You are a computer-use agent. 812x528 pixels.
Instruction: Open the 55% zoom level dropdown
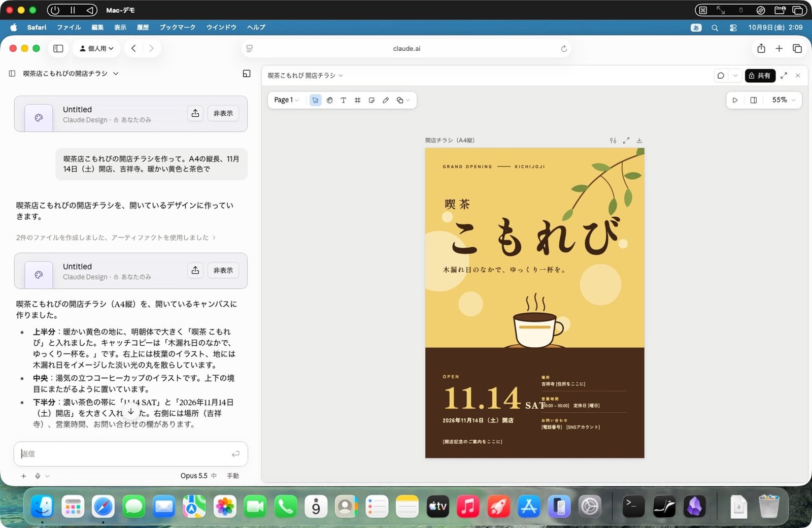point(784,100)
